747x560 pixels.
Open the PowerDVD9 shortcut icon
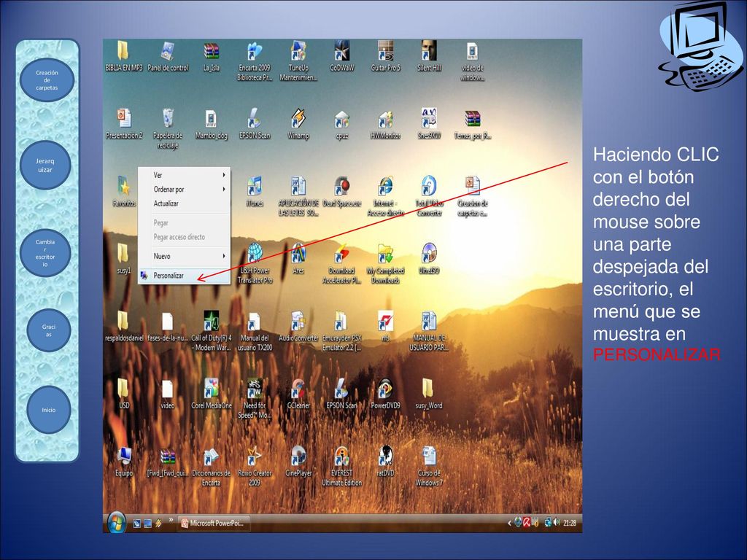coord(385,389)
